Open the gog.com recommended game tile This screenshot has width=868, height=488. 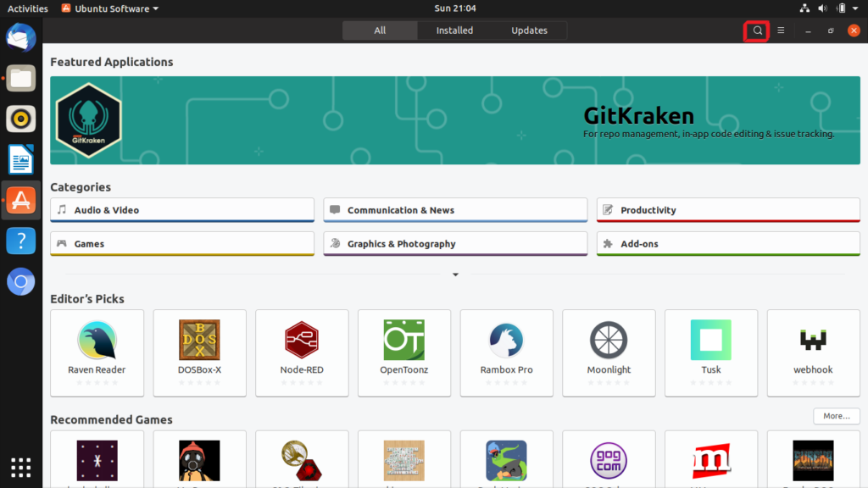pyautogui.click(x=609, y=460)
